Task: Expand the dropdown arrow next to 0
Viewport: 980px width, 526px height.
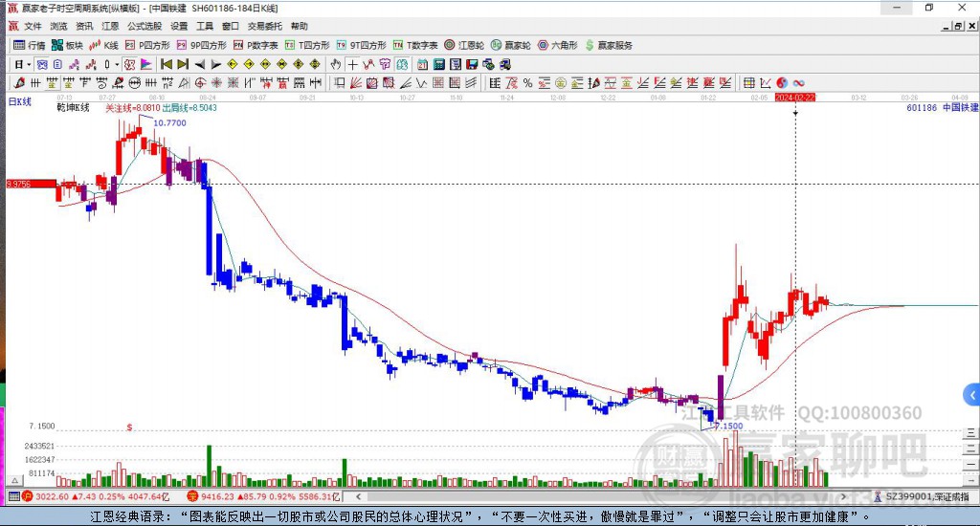Action: [116, 64]
